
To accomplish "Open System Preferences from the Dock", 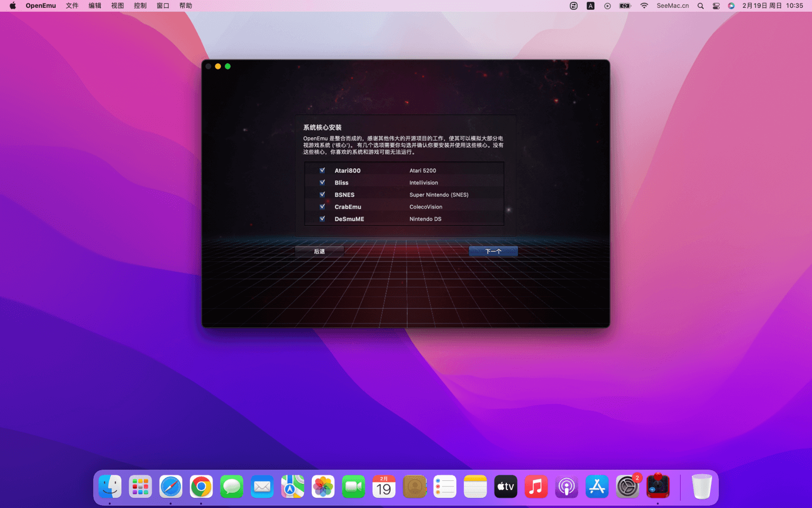I will point(628,487).
